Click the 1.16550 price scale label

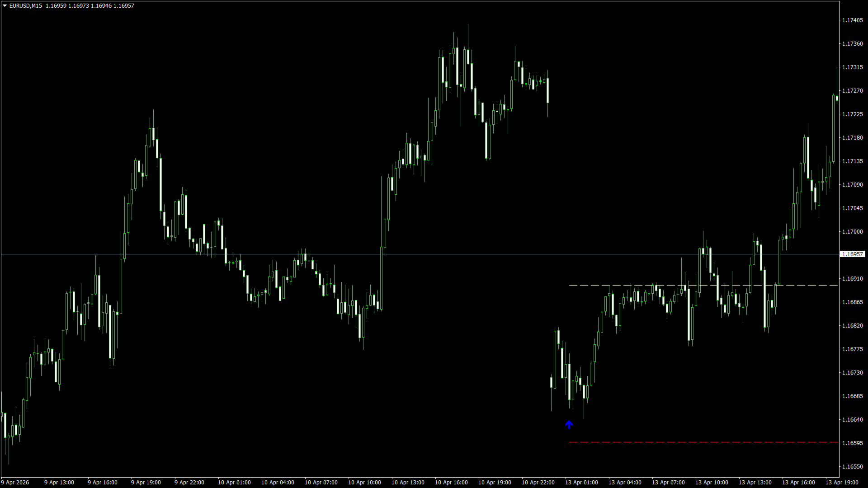tap(852, 467)
